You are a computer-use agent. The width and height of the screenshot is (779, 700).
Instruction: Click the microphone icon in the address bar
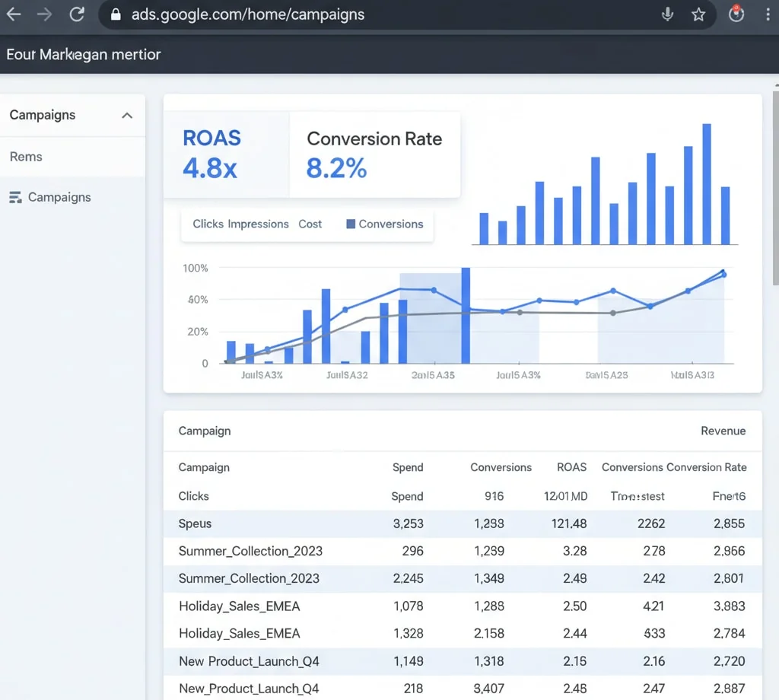(x=667, y=14)
